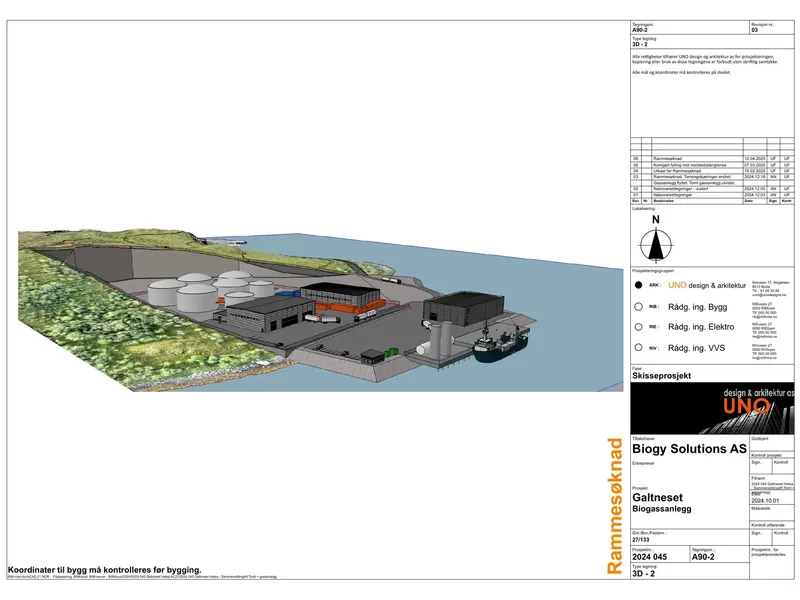Click the '12.04.2025' revision date cell
The image size is (800, 600).
coord(755,159)
